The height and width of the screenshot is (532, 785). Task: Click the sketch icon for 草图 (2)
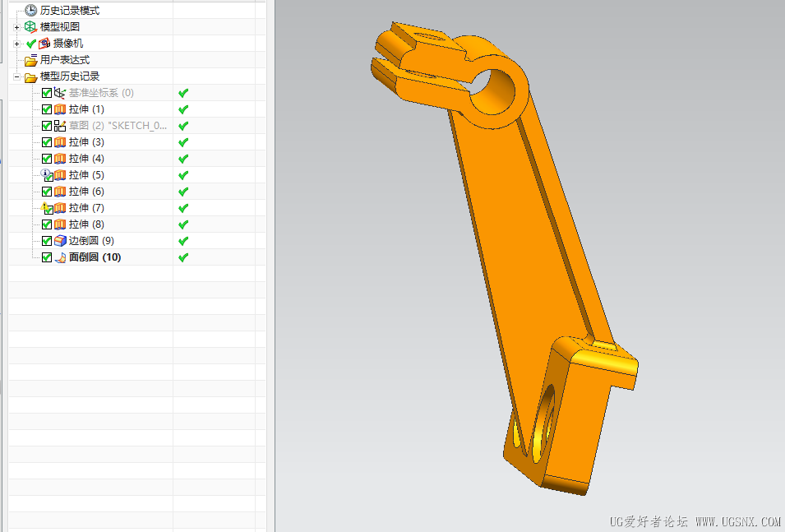pos(60,126)
